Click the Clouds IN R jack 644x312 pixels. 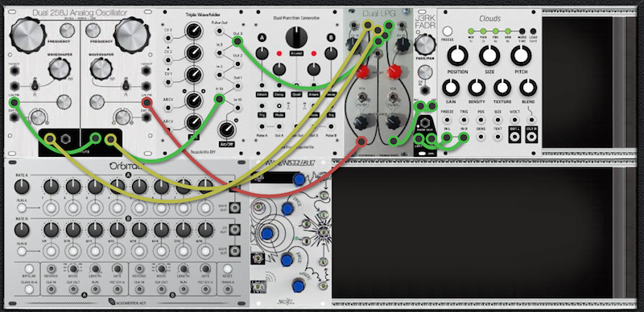click(464, 138)
